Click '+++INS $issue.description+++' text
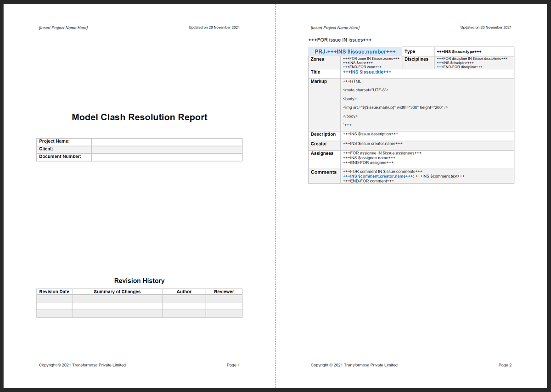This screenshot has width=551, height=392. coord(370,134)
